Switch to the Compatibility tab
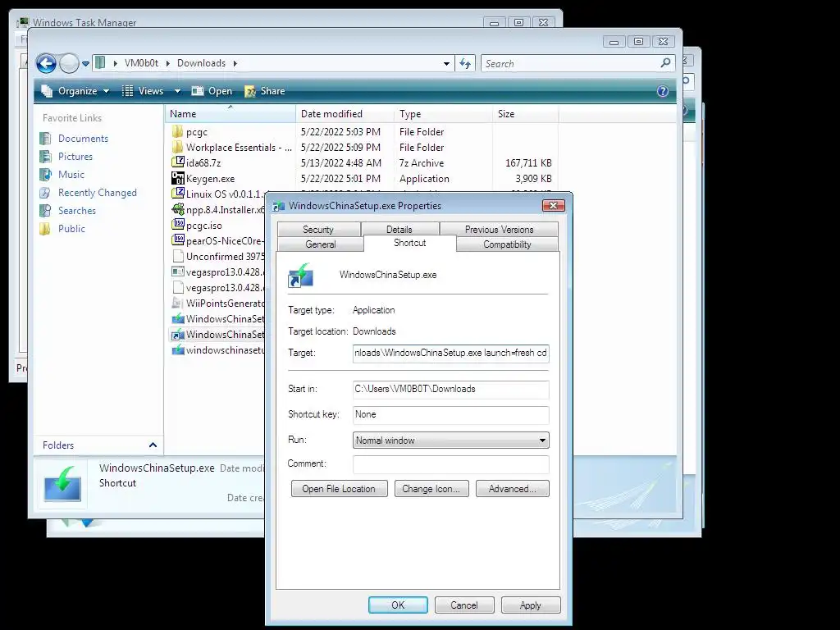Screen dimensions: 840x630 click(x=507, y=244)
